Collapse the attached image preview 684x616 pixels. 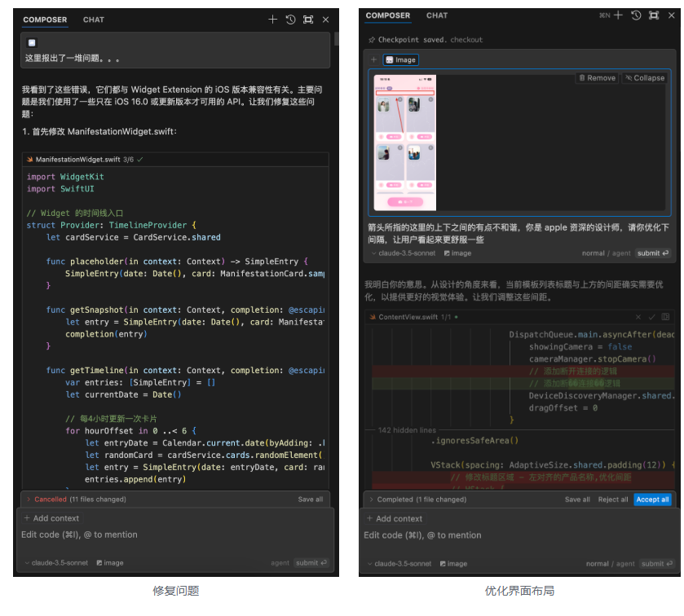(645, 78)
